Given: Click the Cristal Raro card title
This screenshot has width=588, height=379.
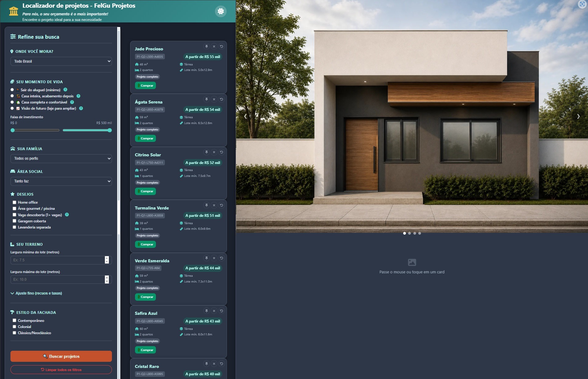Looking at the screenshot, I should (x=147, y=366).
